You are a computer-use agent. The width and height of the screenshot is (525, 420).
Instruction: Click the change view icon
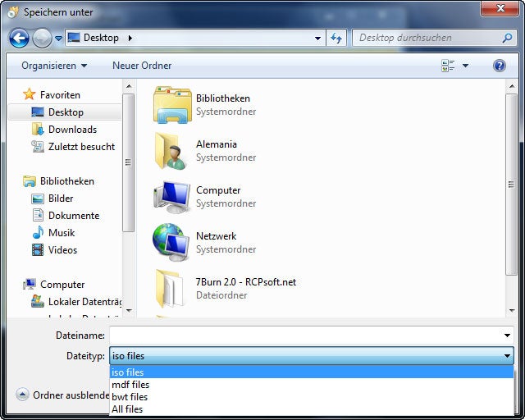pos(448,66)
